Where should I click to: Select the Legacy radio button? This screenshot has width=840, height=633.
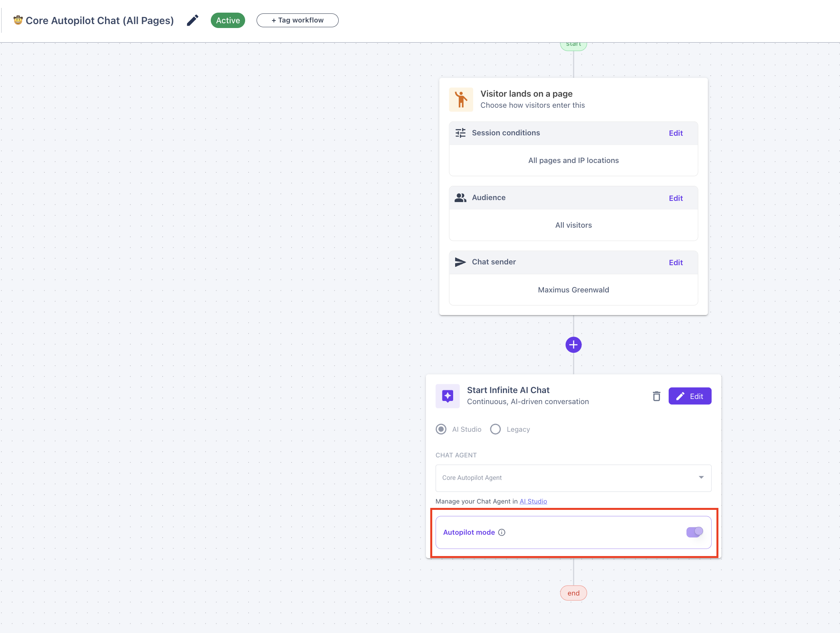click(495, 429)
